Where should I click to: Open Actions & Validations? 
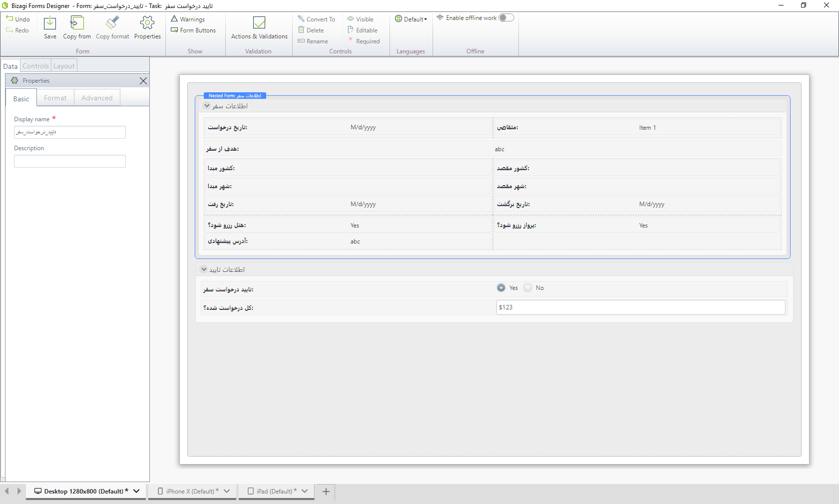259,27
